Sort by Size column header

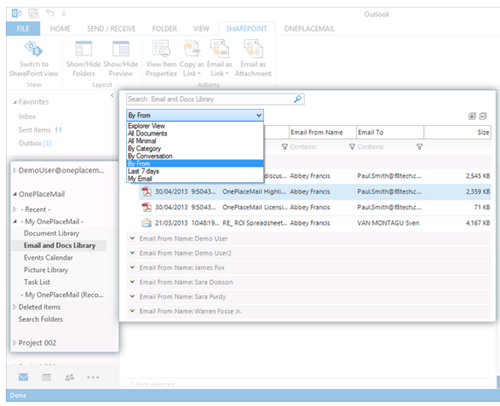pyautogui.click(x=457, y=132)
